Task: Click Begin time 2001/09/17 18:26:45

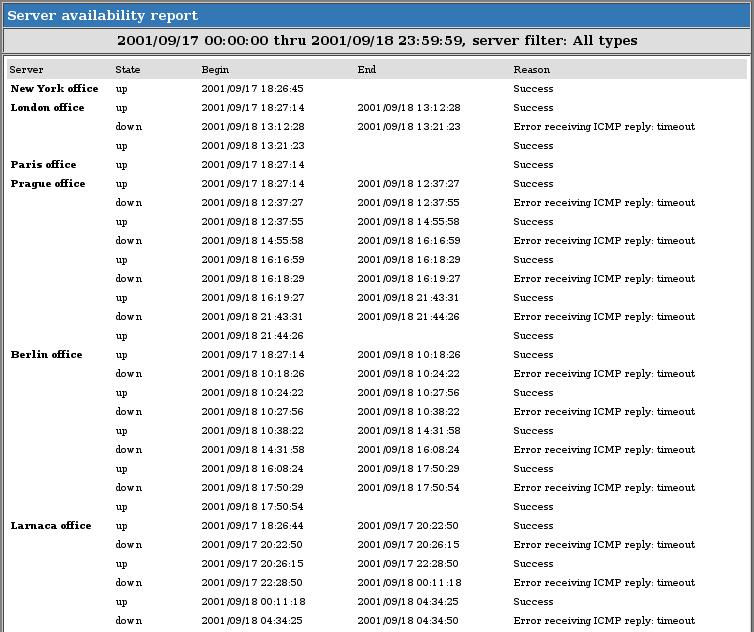Action: (x=252, y=88)
